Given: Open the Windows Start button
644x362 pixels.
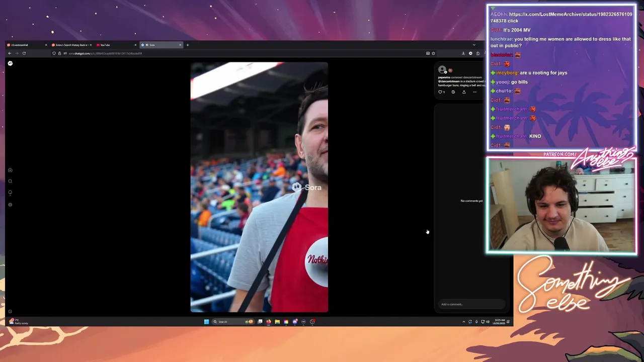Looking at the screenshot, I should pyautogui.click(x=206, y=322).
